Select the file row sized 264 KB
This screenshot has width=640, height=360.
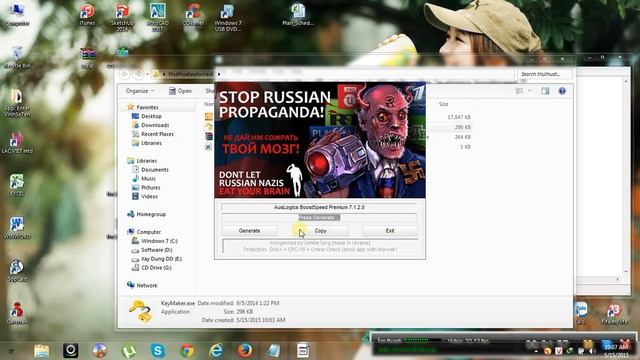coord(338,137)
